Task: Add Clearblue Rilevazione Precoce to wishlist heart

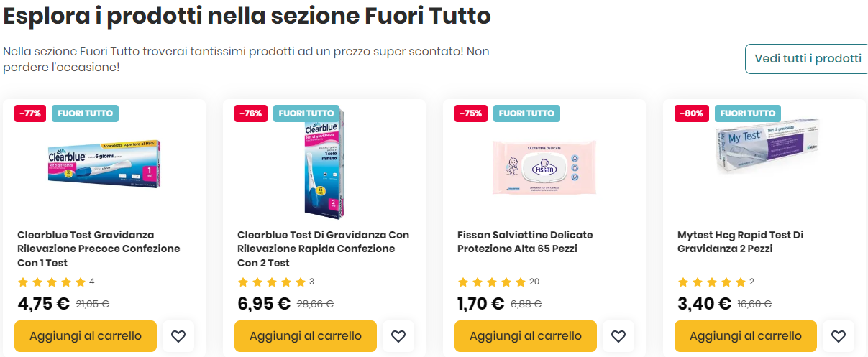Action: point(178,336)
